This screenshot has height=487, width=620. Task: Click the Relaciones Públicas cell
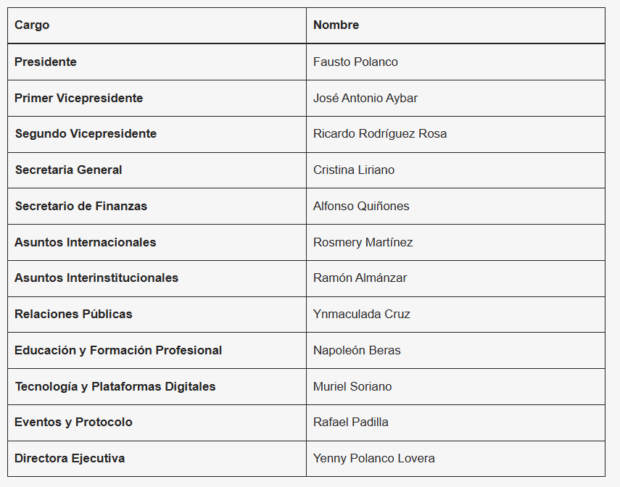click(157, 314)
